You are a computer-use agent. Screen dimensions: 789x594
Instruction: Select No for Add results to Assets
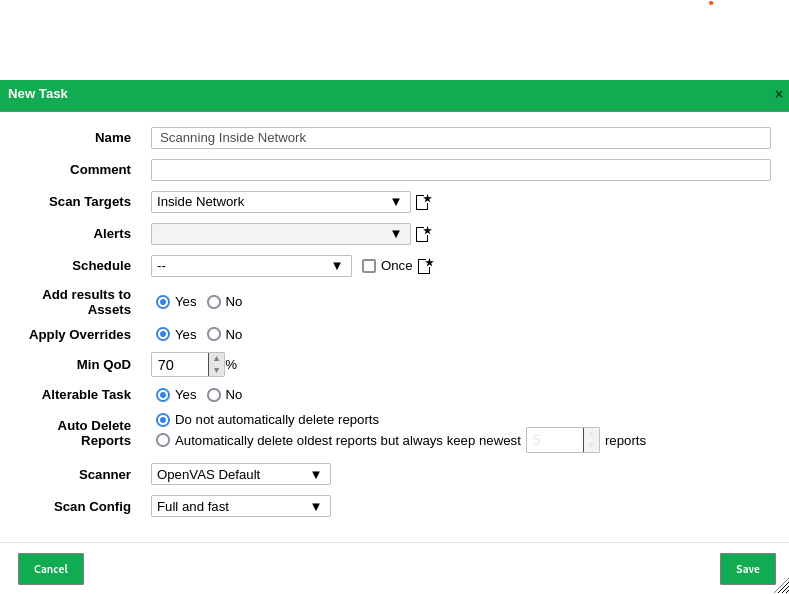214,302
